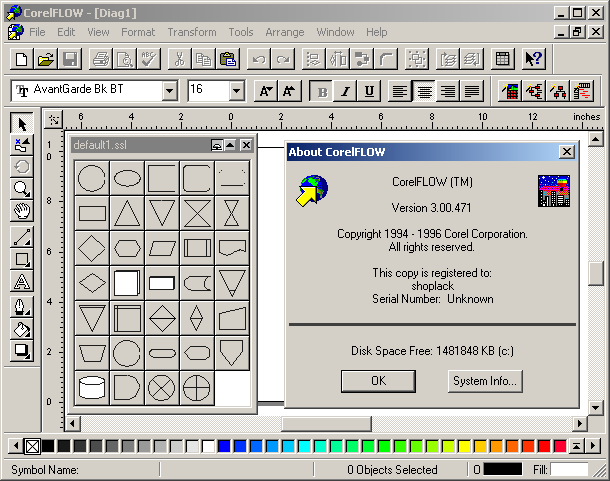This screenshot has height=481, width=610.
Task: Select the Fill bucket tool
Action: [22, 329]
